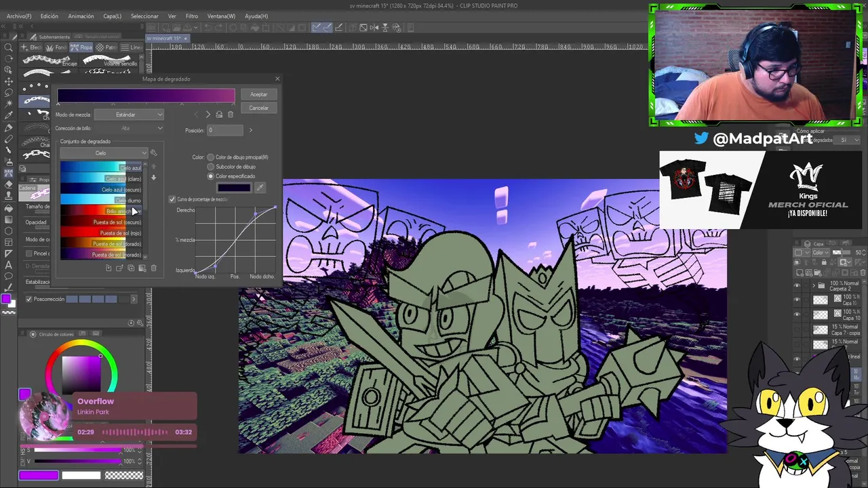The height and width of the screenshot is (488, 868).
Task: Select the Pencil tool
Action: click(x=9, y=139)
